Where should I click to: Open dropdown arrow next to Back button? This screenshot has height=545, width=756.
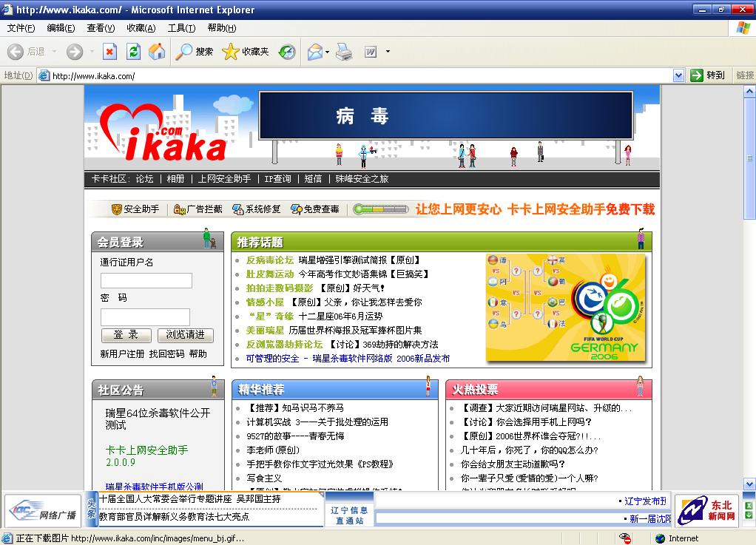(x=54, y=52)
